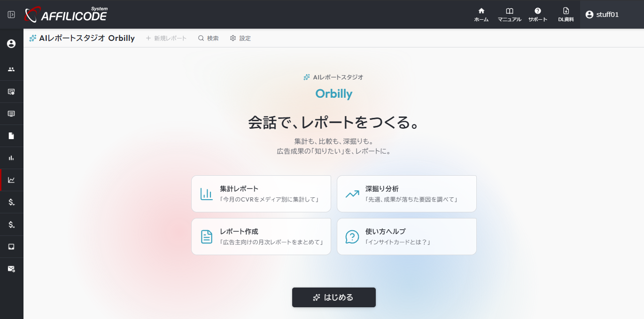Viewport: 644px width, 319px height.
Task: Click the headline 会話で、レポートをつくる。
Action: 334,123
